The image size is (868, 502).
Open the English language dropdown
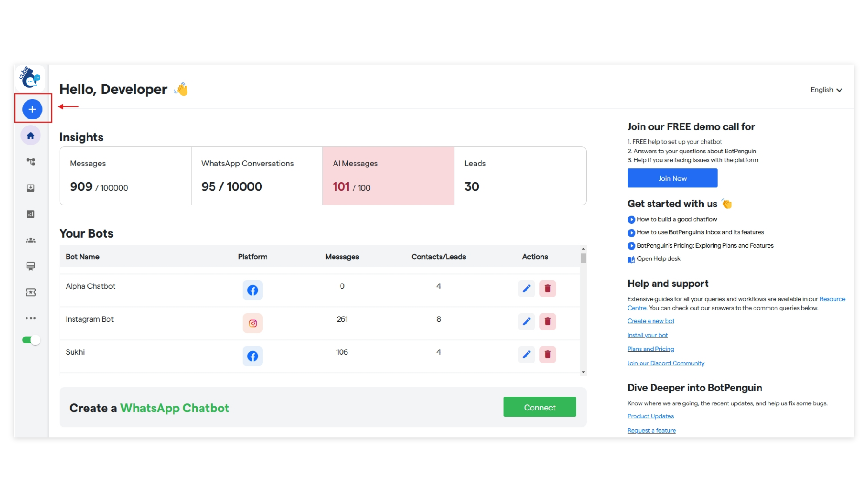tap(826, 90)
